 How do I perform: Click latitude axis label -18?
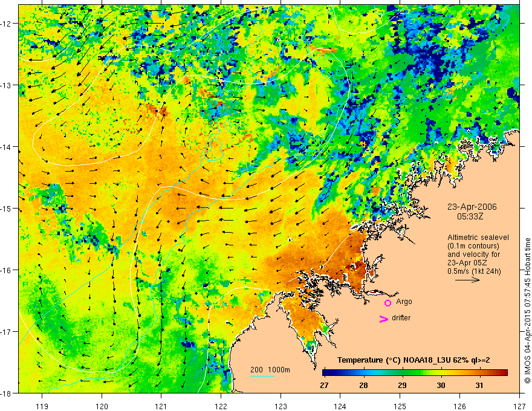(x=7, y=393)
